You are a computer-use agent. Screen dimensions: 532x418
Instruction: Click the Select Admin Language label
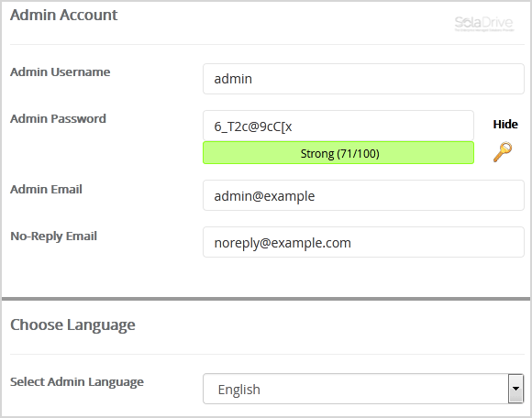77,382
